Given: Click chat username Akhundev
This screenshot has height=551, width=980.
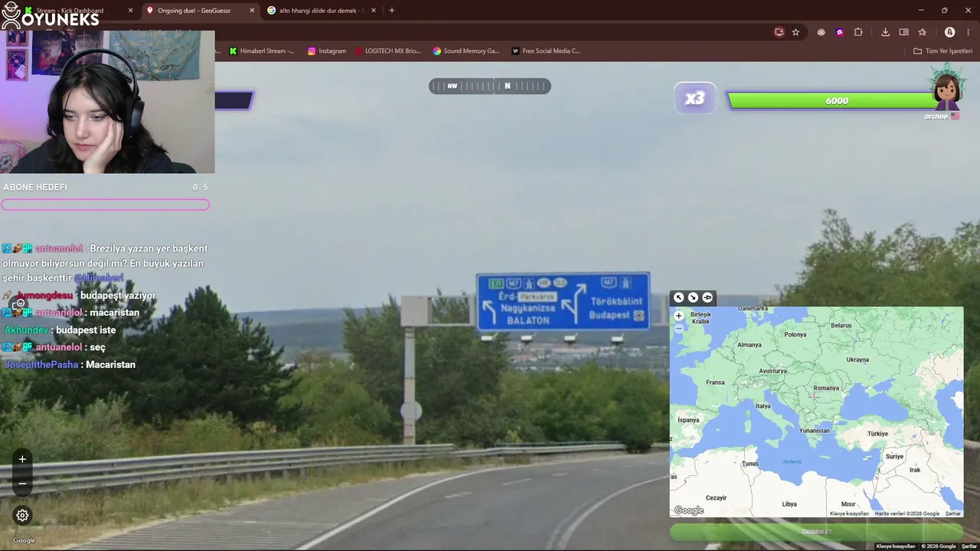Looking at the screenshot, I should [27, 330].
